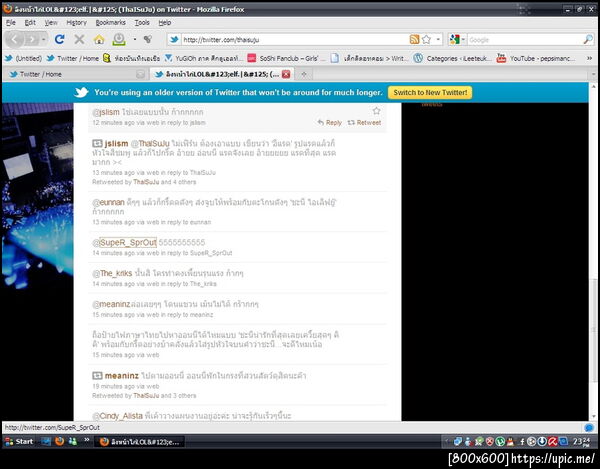Reply to the @jslism tweet
This screenshot has width=600, height=469.
click(x=329, y=122)
